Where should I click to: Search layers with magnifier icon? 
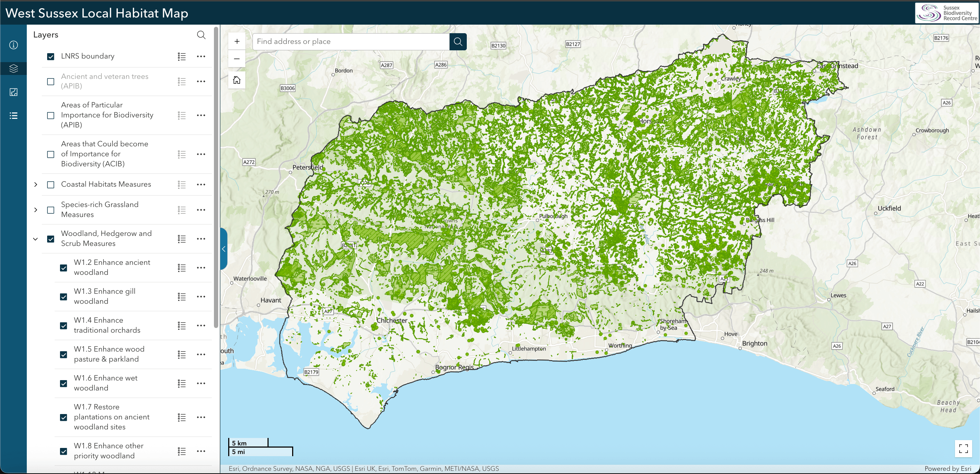click(x=201, y=35)
